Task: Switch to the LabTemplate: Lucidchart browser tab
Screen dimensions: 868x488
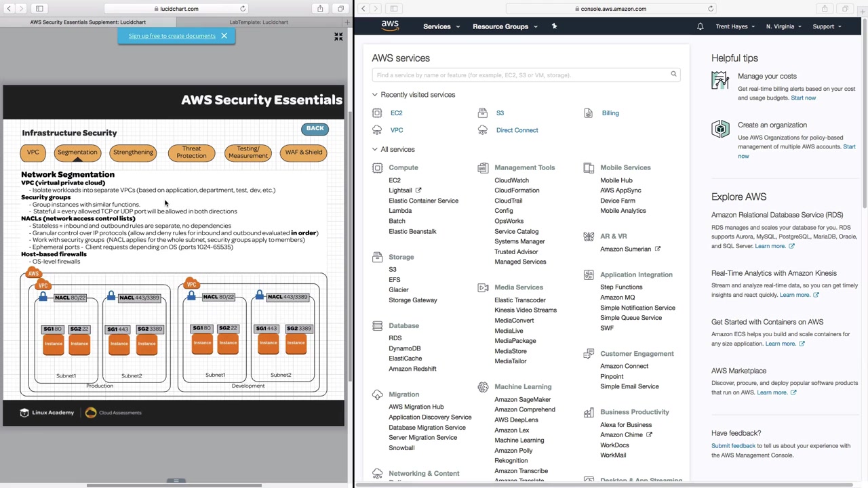Action: click(x=258, y=22)
